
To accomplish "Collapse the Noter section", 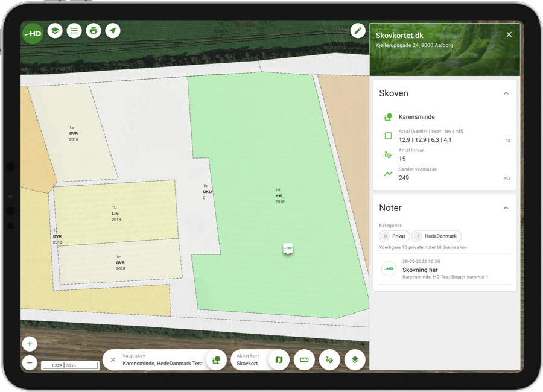I will 506,208.
